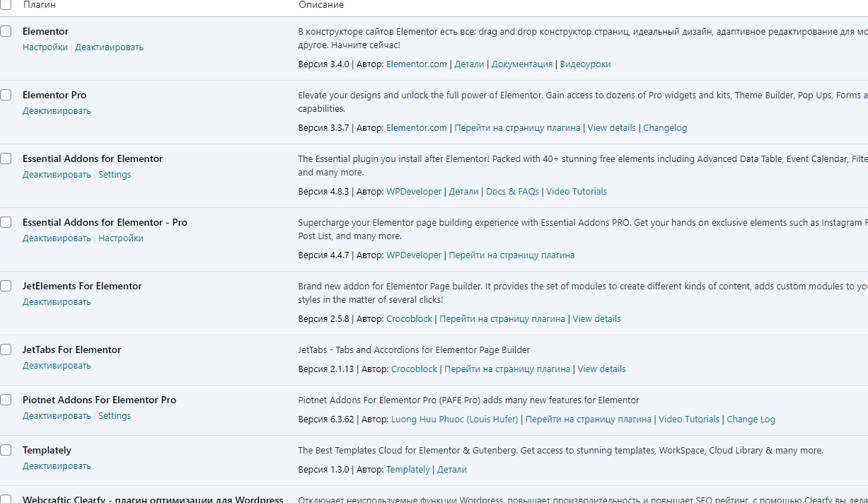Open Settings for Essential Addons for Elementor

click(x=115, y=175)
